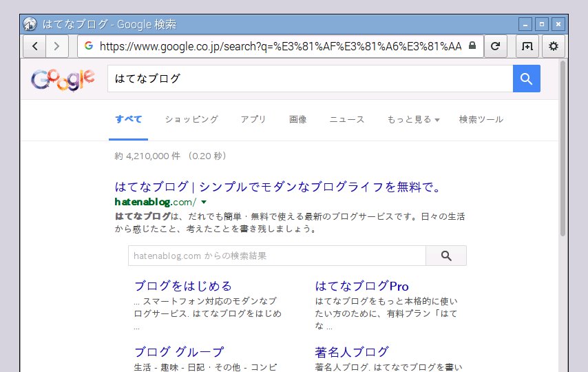Switch to the ショッピング tab
588x372 pixels.
pyautogui.click(x=191, y=119)
